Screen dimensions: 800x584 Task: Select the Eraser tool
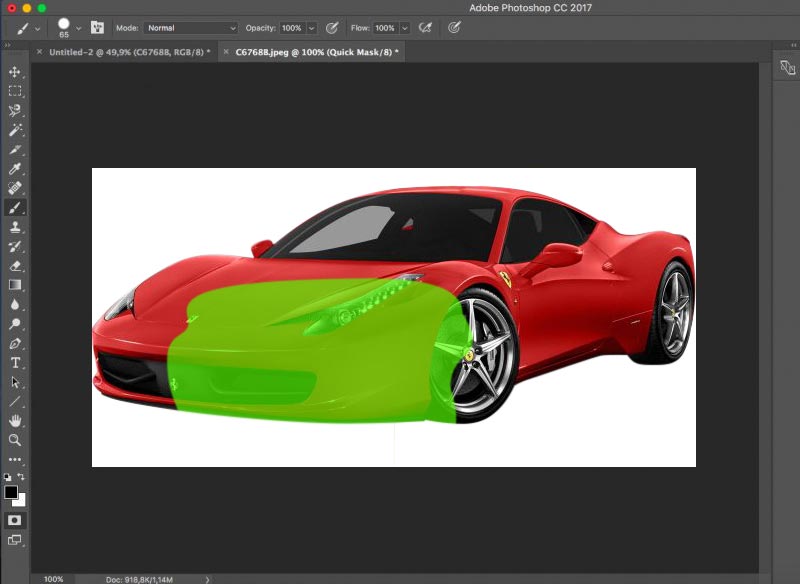15,266
